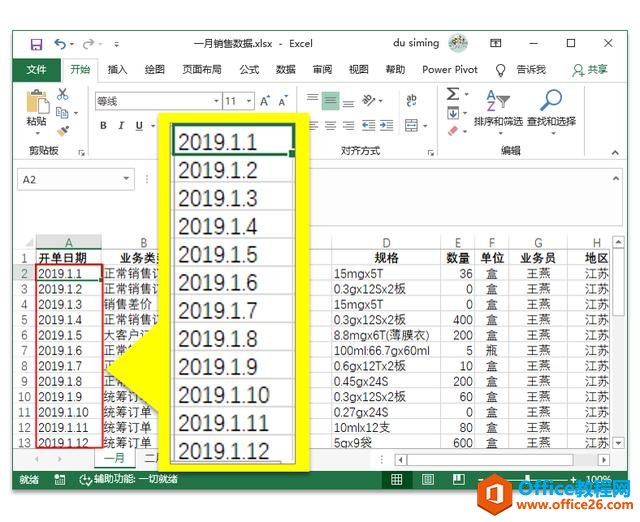The width and height of the screenshot is (640, 522).
Task: Click the accessibility 辅助功能 status
Action: [128, 480]
